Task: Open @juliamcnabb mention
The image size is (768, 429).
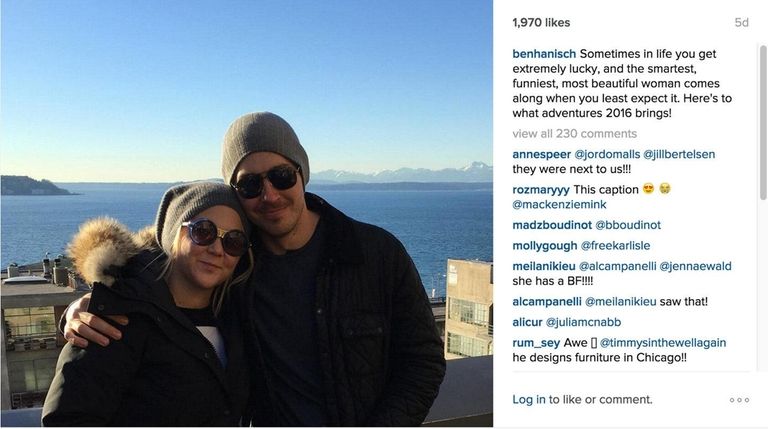Action: [x=583, y=322]
